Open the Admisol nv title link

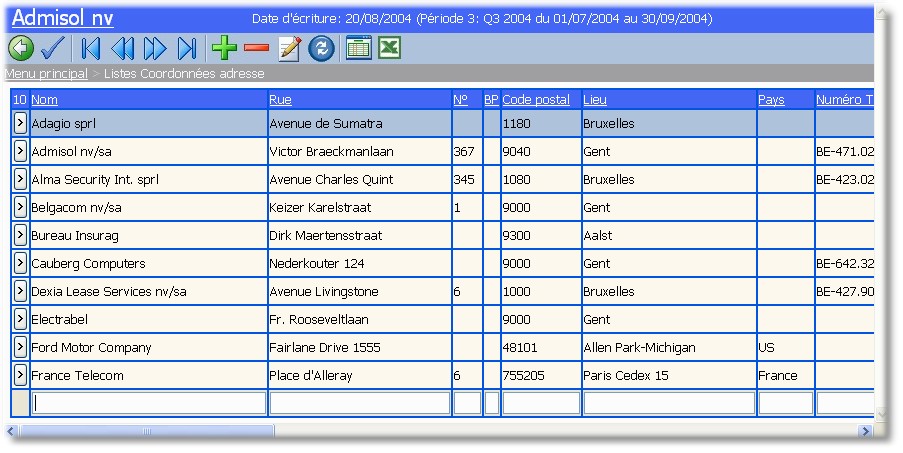pos(62,18)
